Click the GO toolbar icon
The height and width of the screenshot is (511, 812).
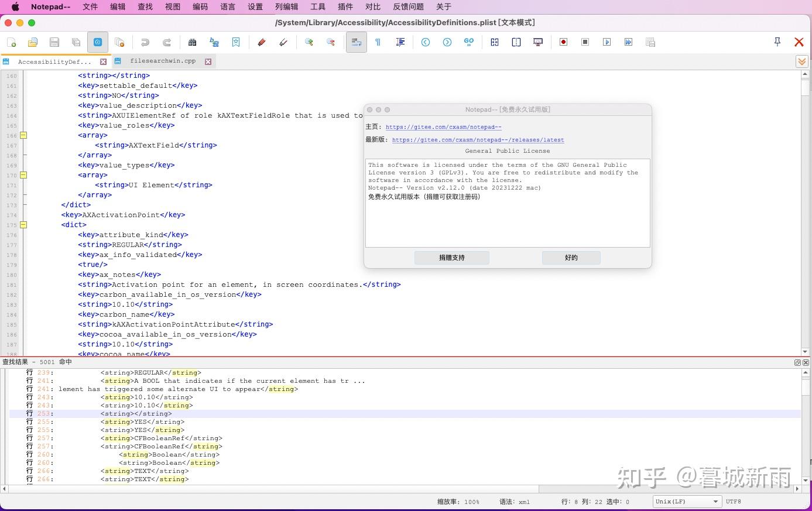click(x=469, y=42)
